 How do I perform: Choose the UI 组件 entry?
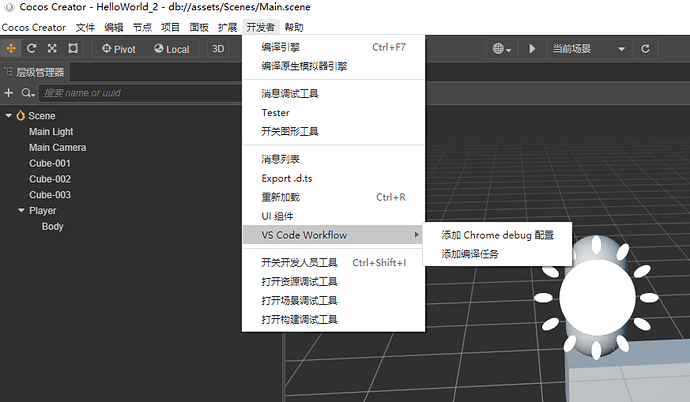point(334,216)
